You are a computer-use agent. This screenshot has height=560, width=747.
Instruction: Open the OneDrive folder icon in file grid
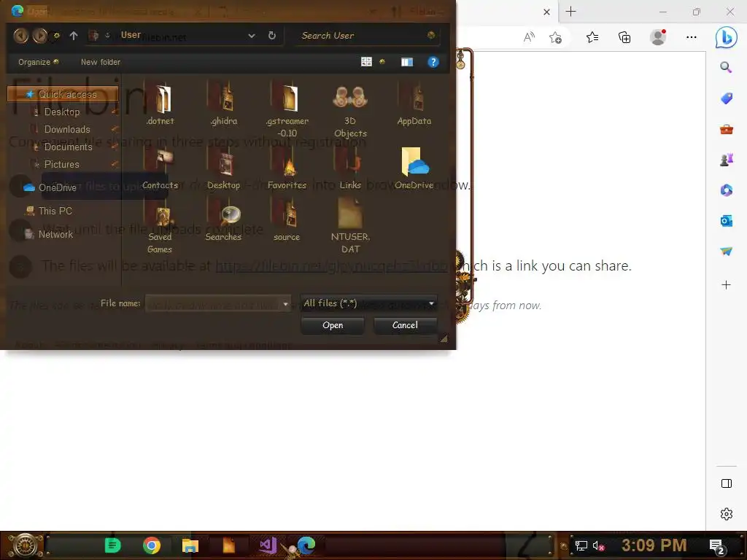(414, 168)
